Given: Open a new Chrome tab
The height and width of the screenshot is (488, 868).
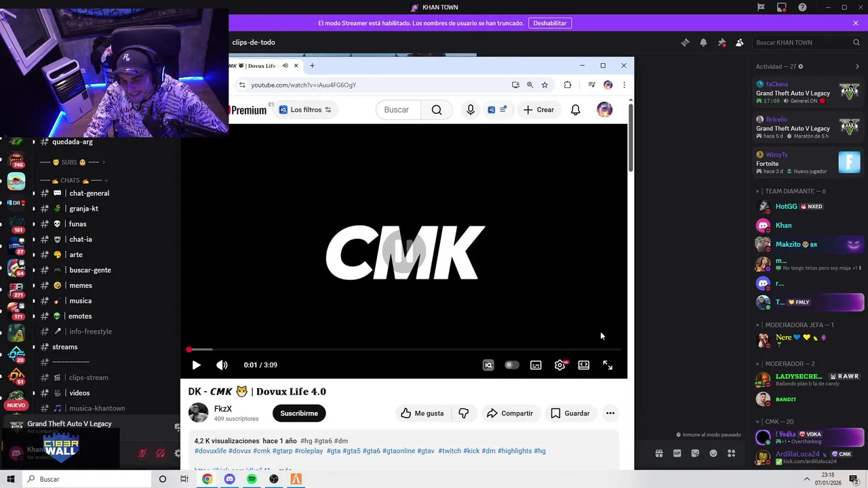Looking at the screenshot, I should [312, 66].
